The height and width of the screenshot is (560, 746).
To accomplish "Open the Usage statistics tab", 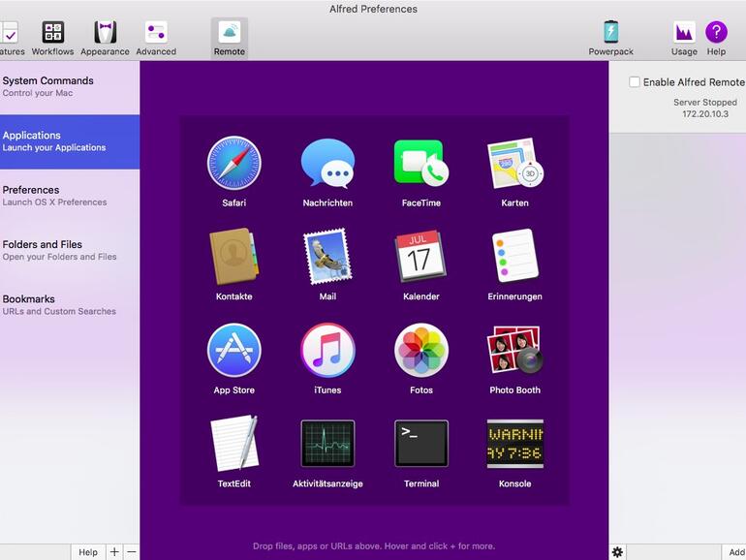I will pyautogui.click(x=684, y=38).
